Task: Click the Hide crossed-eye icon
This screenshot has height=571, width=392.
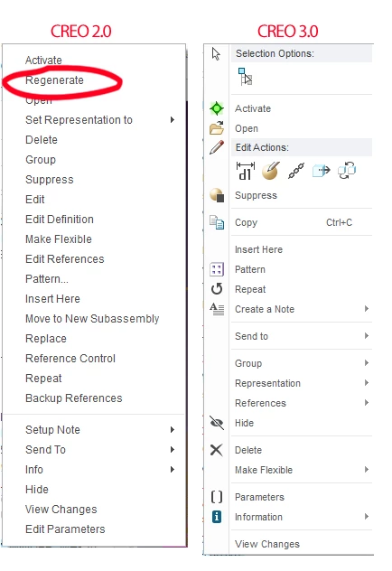Action: (x=217, y=423)
